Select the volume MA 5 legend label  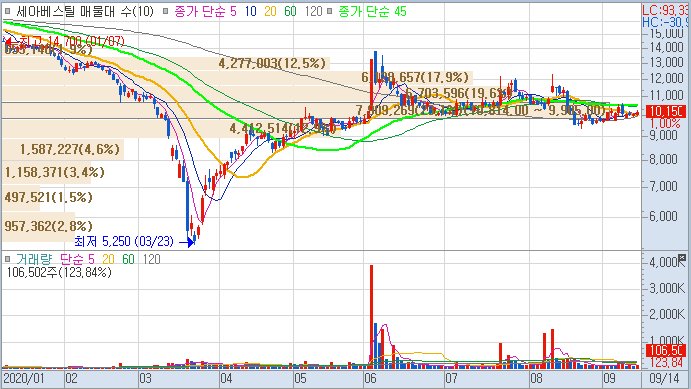coord(77,259)
